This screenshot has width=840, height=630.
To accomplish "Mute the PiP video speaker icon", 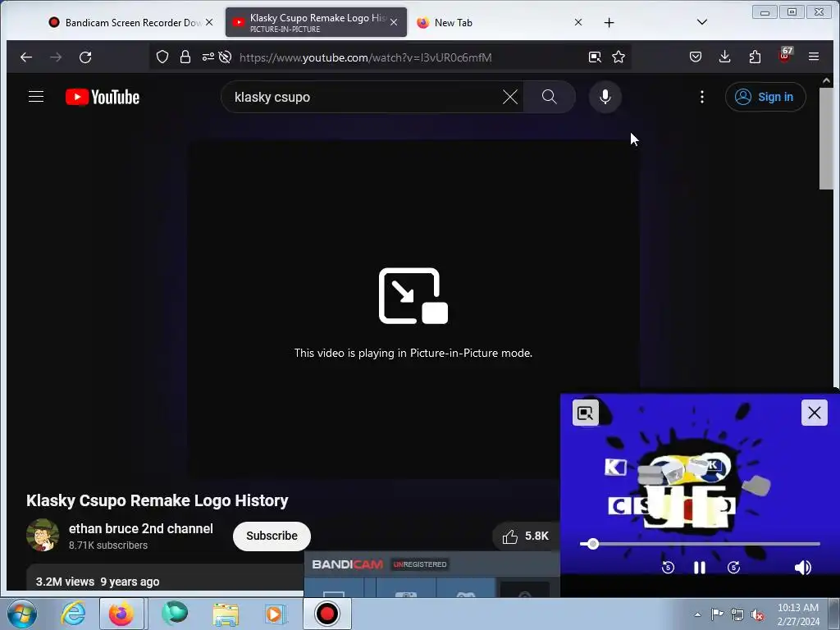I will click(x=802, y=568).
